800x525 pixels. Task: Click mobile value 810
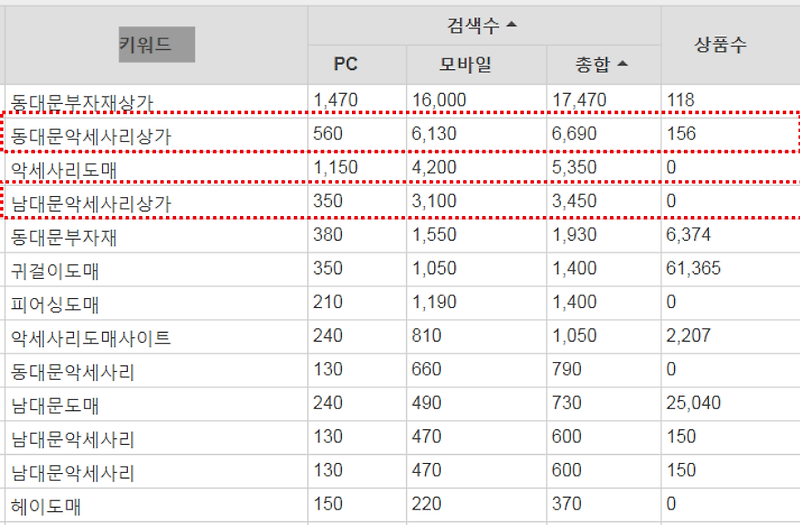426,336
